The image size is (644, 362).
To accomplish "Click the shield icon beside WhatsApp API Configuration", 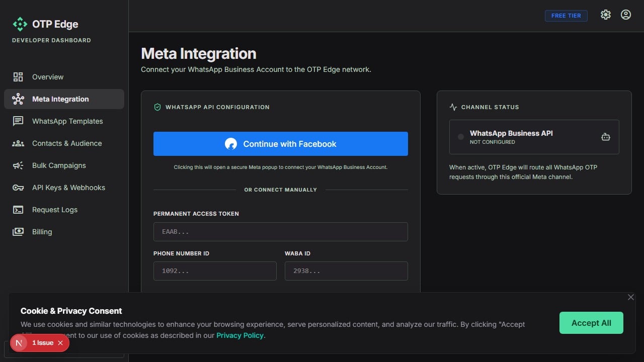I will [157, 107].
